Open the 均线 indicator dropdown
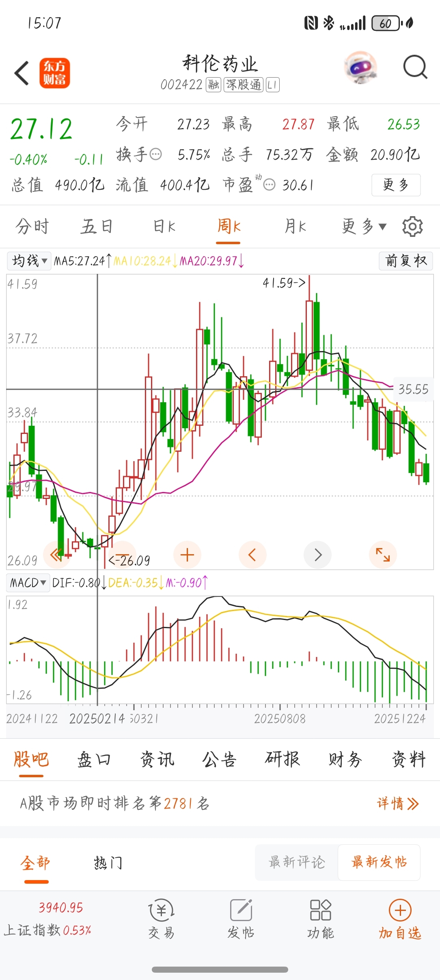This screenshot has height=980, width=440. [x=29, y=260]
